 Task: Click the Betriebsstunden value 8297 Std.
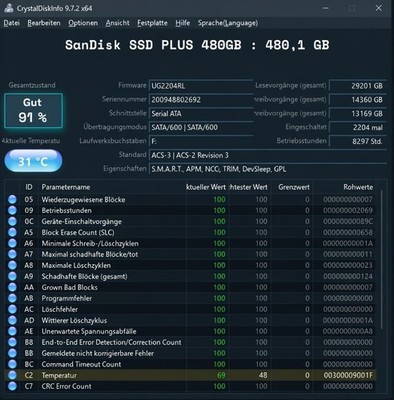tap(358, 141)
